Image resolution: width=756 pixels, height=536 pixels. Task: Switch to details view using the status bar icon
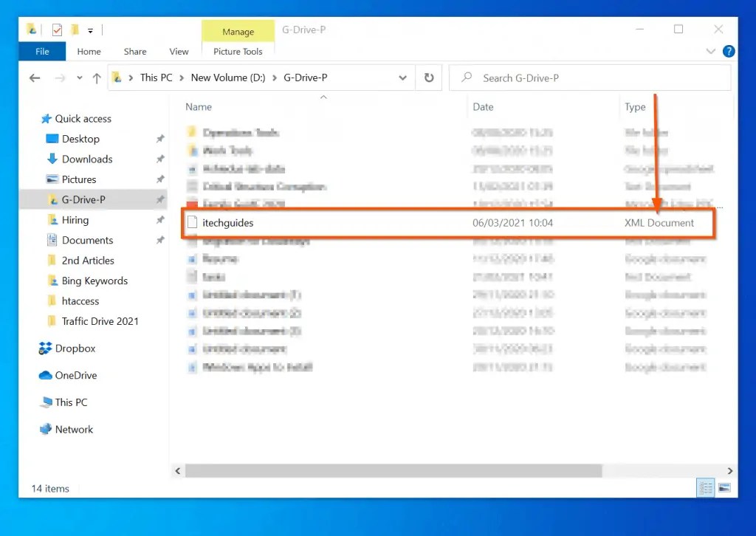click(x=705, y=487)
